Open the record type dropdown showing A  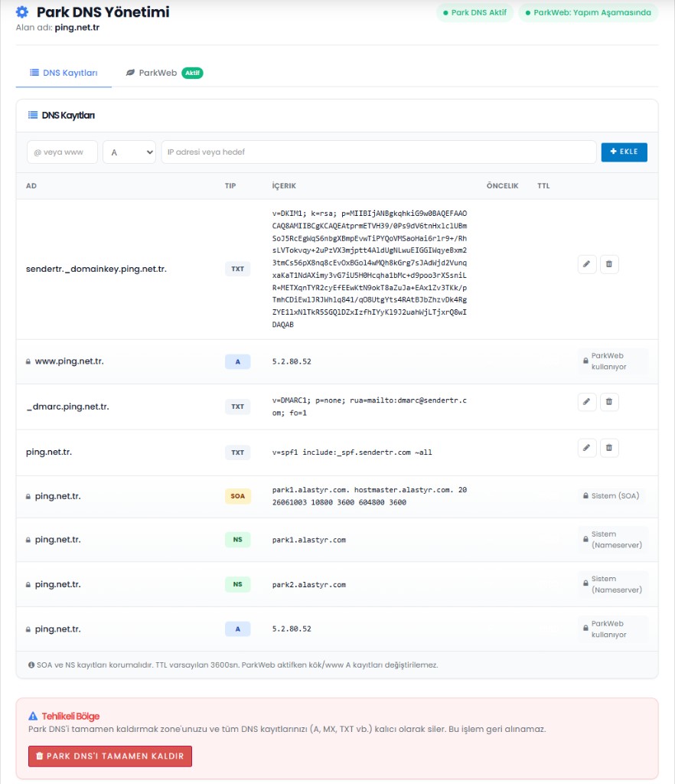(129, 152)
